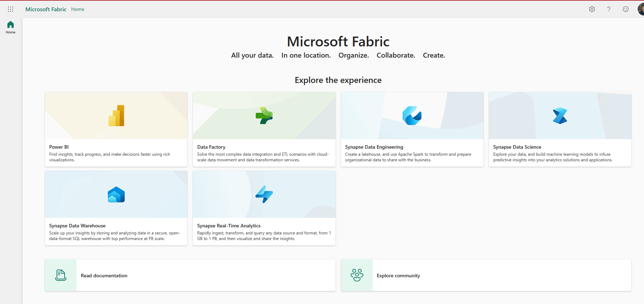The height and width of the screenshot is (304, 644).
Task: Click the Power BI bar chart icon
Action: coord(116,116)
